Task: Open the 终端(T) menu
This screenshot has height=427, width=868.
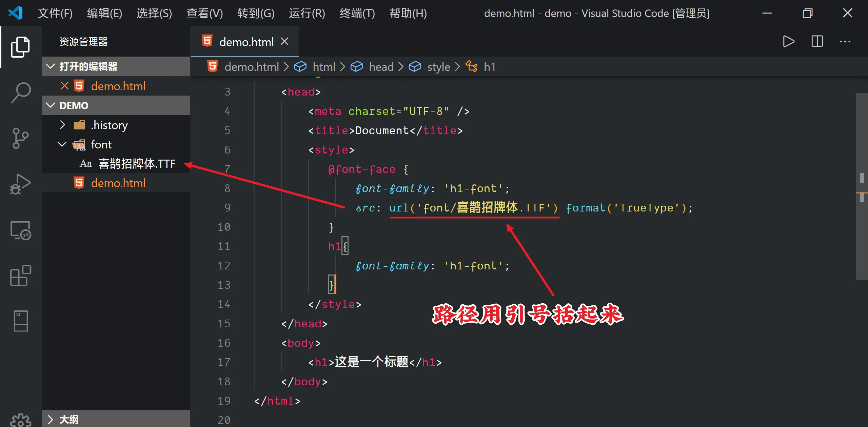Action: pyautogui.click(x=357, y=14)
